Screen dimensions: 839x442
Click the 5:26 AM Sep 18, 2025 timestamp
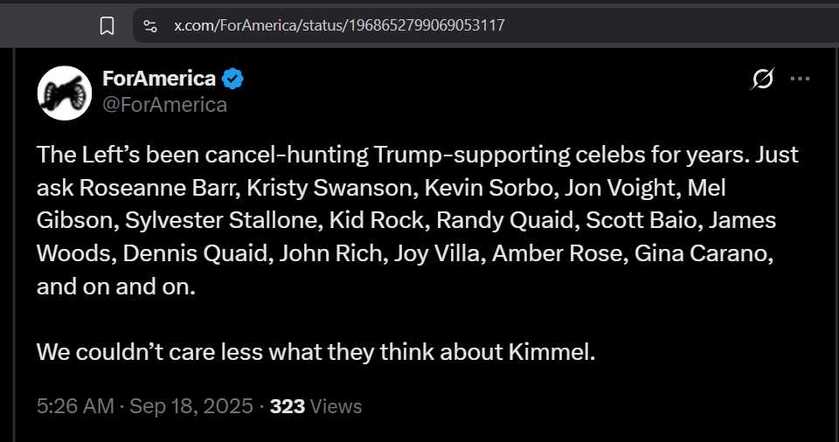tap(145, 406)
